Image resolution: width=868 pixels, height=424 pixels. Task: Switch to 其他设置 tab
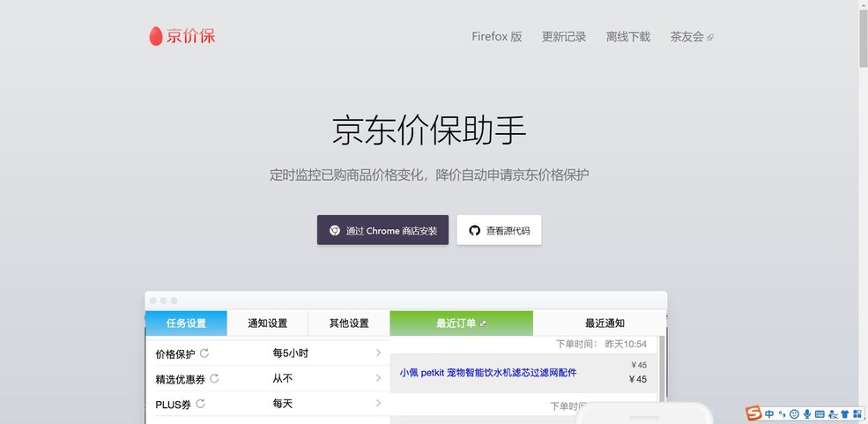(349, 324)
